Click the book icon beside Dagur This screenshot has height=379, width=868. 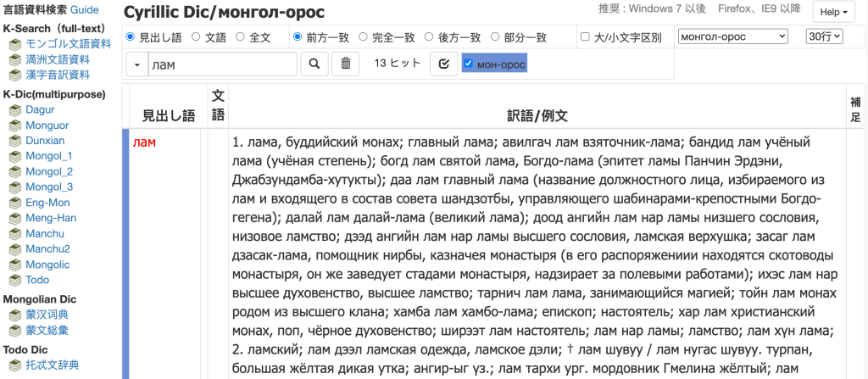(x=14, y=110)
